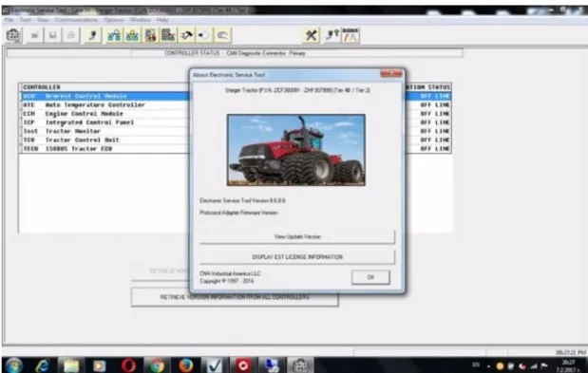The width and height of the screenshot is (588, 373).
Task: Open the Window menu
Action: [x=140, y=20]
